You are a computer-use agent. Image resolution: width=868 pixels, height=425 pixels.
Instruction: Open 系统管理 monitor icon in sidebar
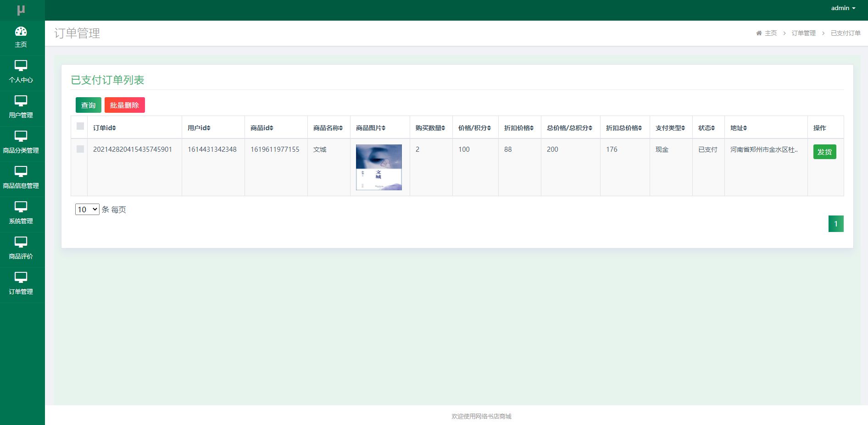tap(21, 207)
